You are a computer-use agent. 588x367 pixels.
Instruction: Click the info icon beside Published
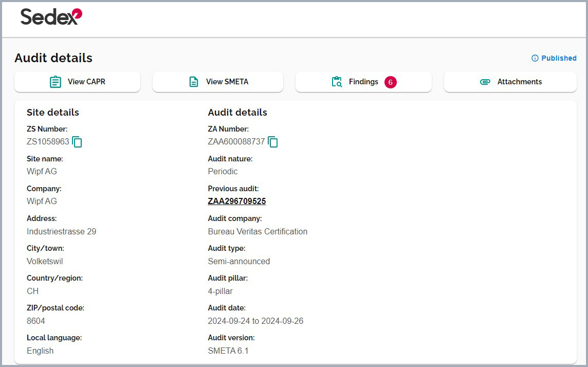535,58
